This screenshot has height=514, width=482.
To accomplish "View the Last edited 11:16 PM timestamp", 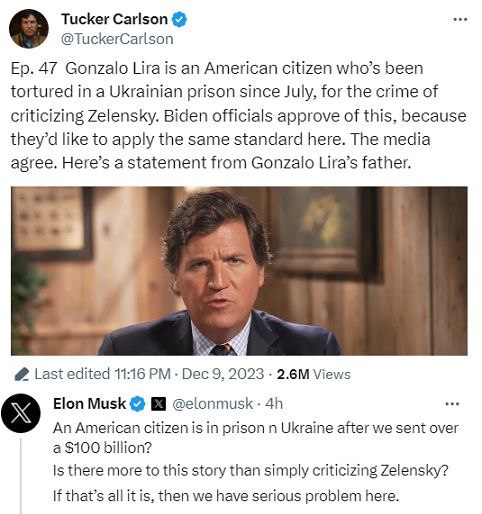I will pos(102,374).
